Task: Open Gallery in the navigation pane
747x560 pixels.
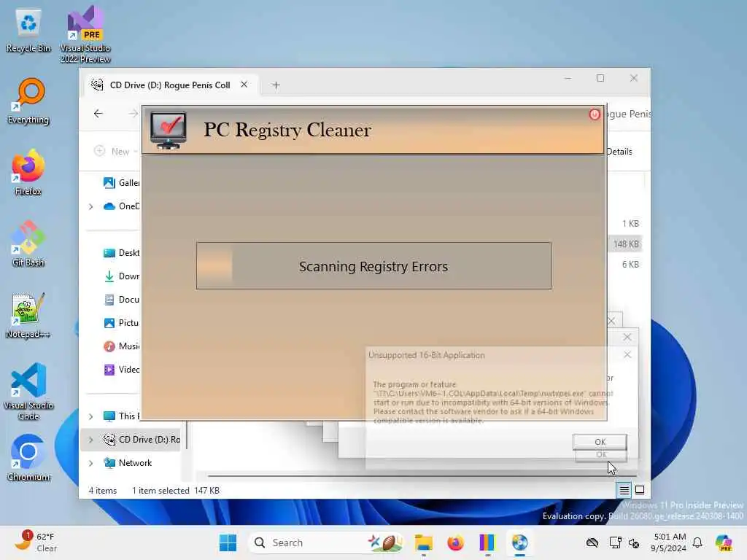Action: click(x=122, y=183)
